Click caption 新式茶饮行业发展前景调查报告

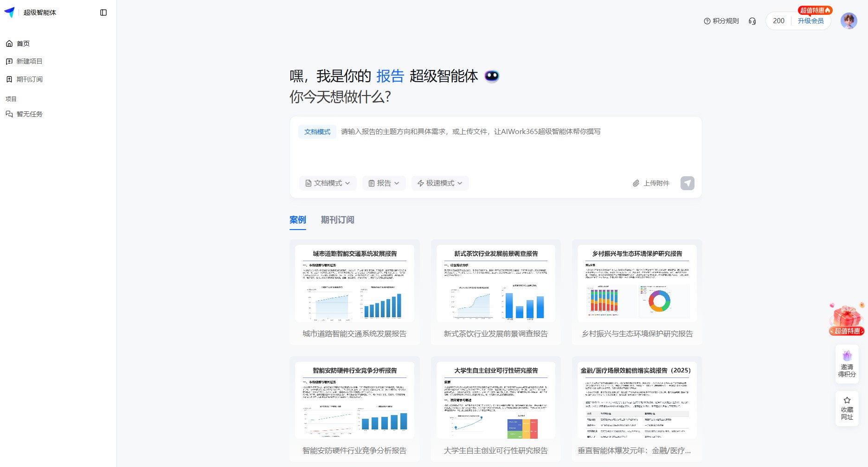pos(495,334)
